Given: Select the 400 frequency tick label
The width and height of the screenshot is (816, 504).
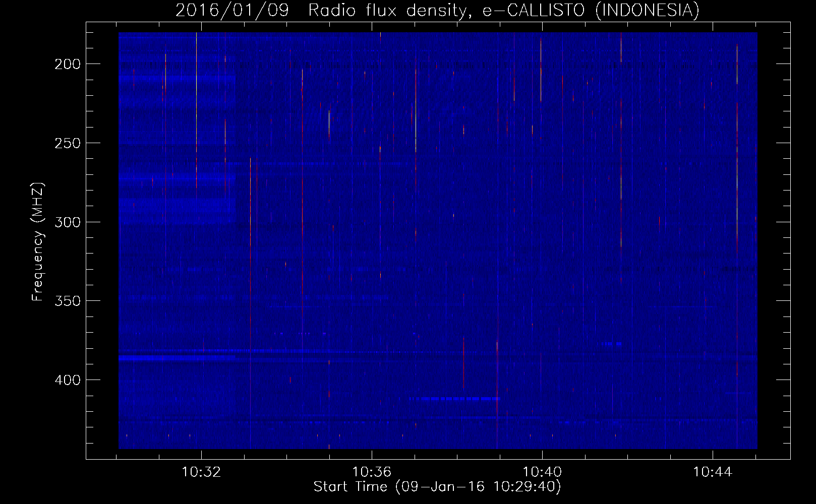Looking at the screenshot, I should pyautogui.click(x=68, y=380).
